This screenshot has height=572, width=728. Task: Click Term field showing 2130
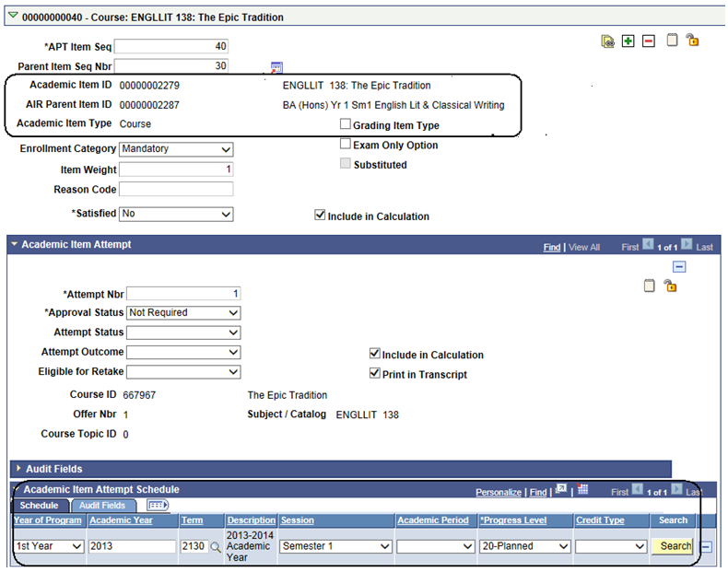[x=194, y=546]
